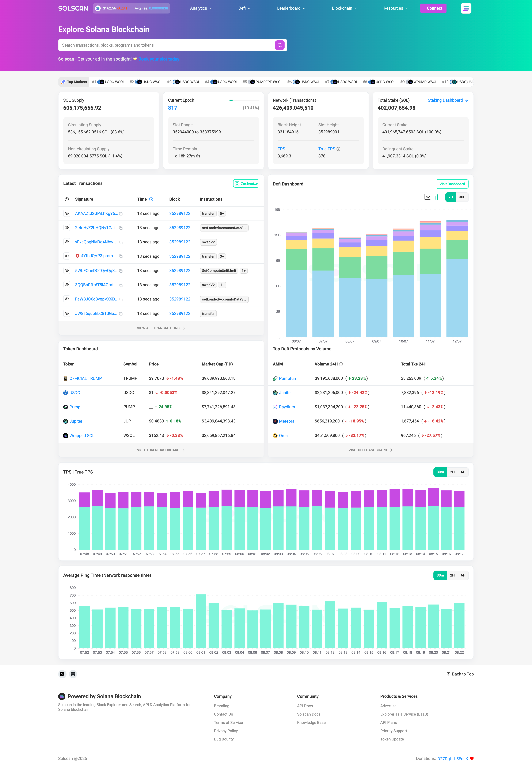Screen dimensions: 532x766
Task: Click the Current Epoch progress bar
Action: pos(244,100)
